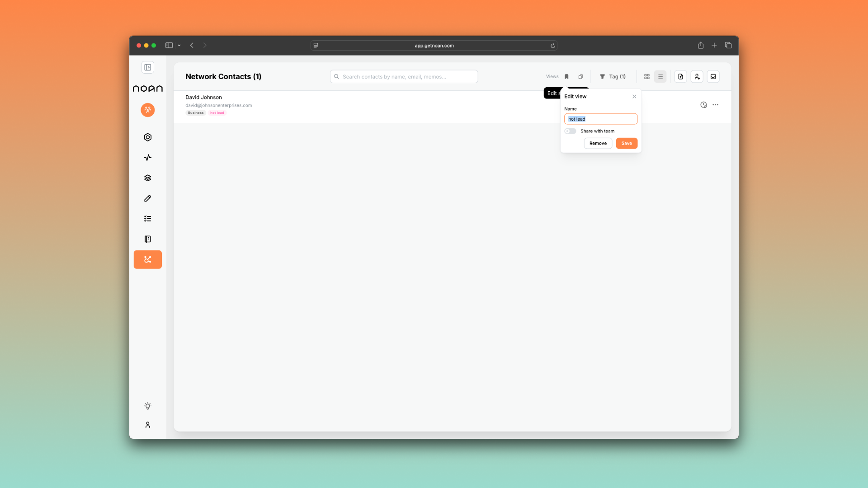Screen dimensions: 868x488
Task: Expand the browser sidebar options chevron
Action: click(x=179, y=46)
